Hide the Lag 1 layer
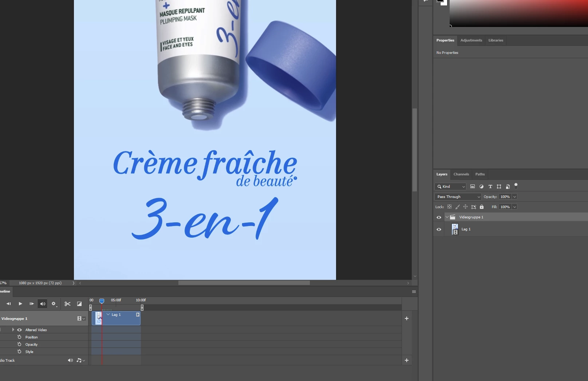The width and height of the screenshot is (588, 381). click(439, 229)
